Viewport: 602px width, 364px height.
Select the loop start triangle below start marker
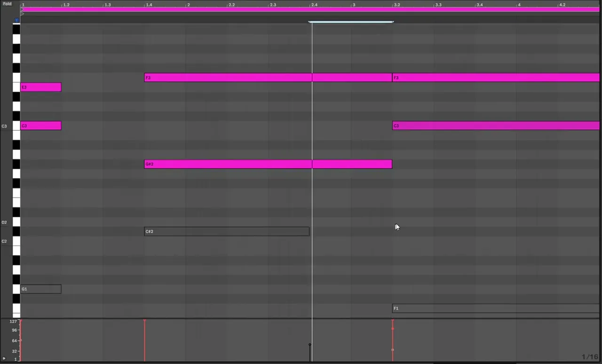tap(22, 14)
